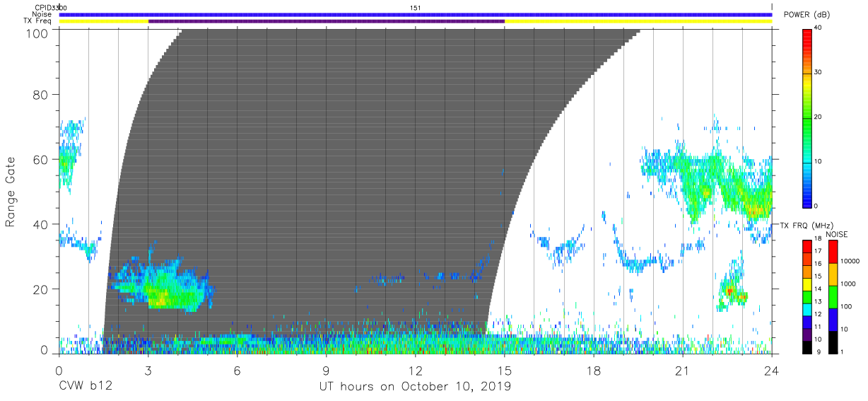Click the black 9–10 MHz swatch in TX FRQ scale
The image size is (868, 401).
point(807,347)
